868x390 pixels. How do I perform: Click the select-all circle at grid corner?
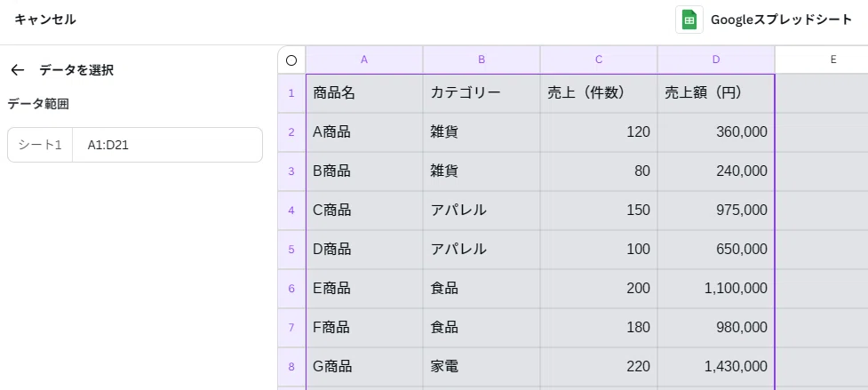tap(291, 60)
